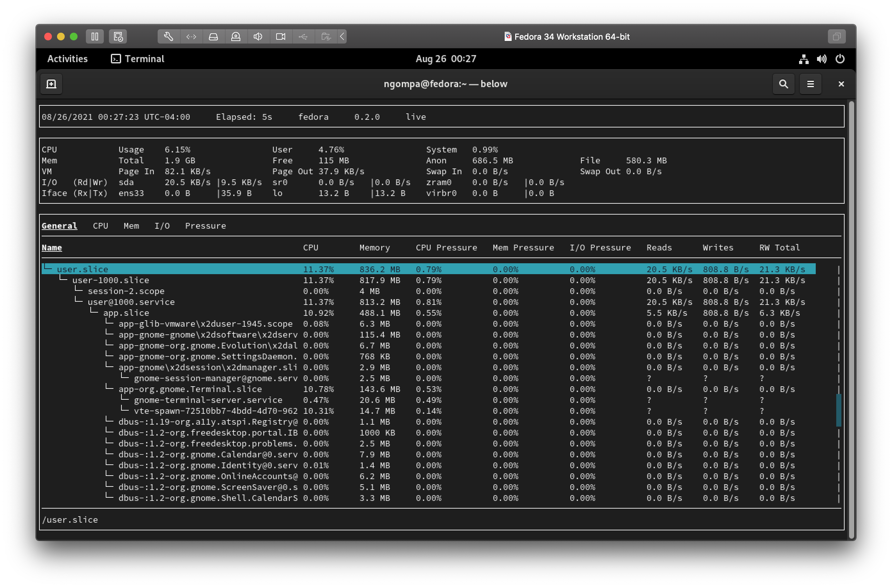Collapse the device toolbar chevron
Viewport: 892px width, 588px height.
342,37
